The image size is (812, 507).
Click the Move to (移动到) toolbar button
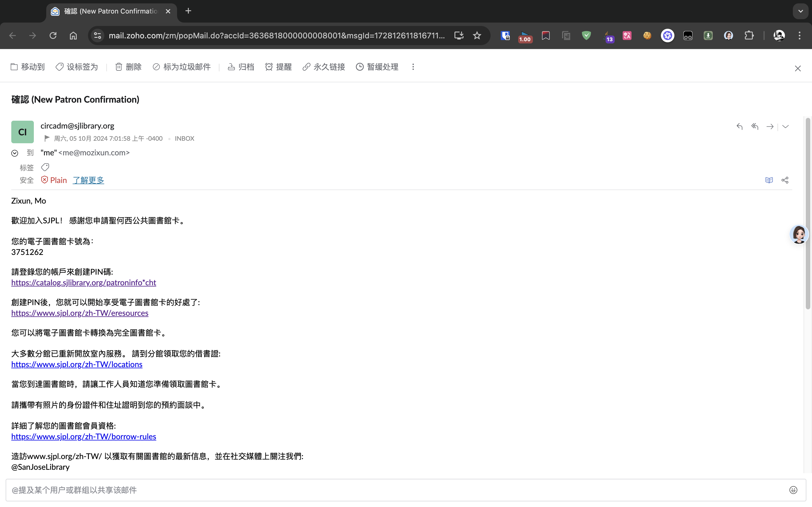point(28,67)
